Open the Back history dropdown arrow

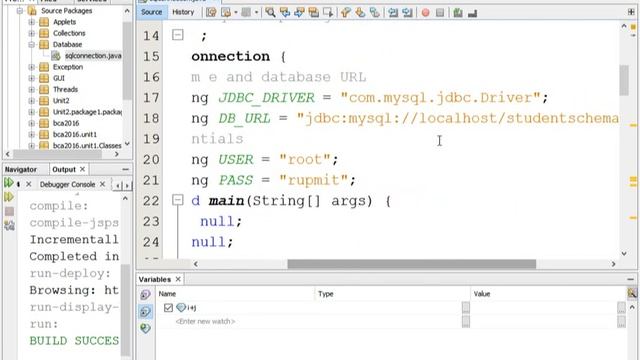[x=236, y=13]
